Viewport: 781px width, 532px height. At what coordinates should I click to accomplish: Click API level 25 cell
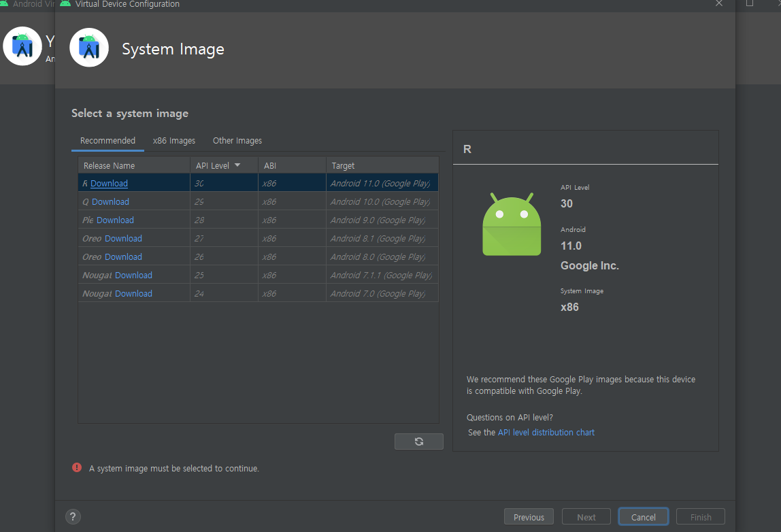coord(224,276)
